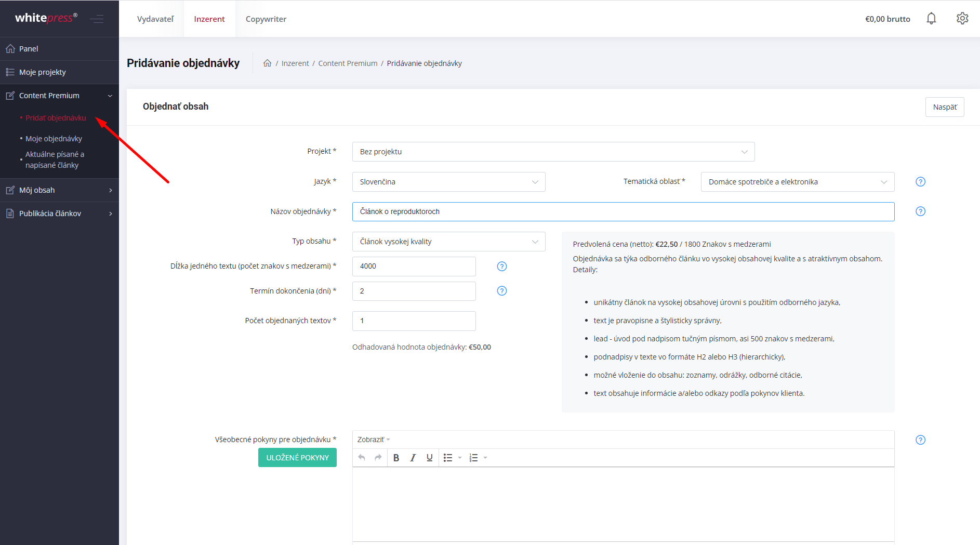Expand Môj obsah sidebar section
The width and height of the screenshot is (980, 545).
click(59, 190)
